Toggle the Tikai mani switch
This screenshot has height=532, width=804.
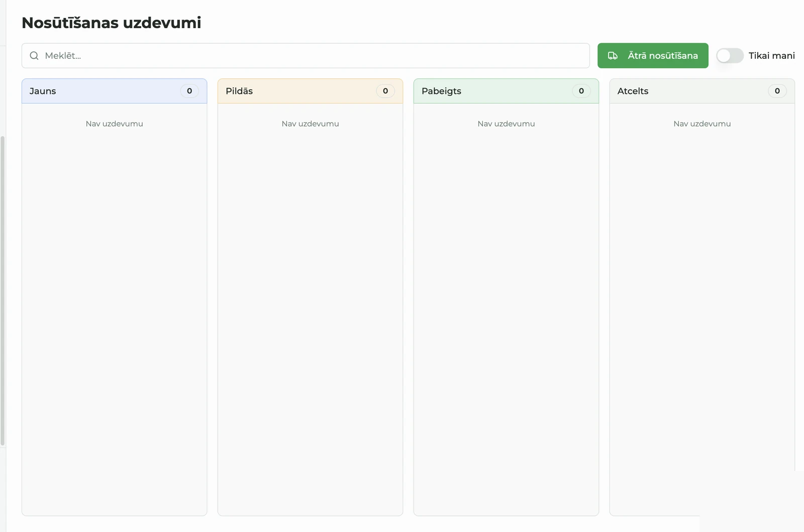point(730,56)
